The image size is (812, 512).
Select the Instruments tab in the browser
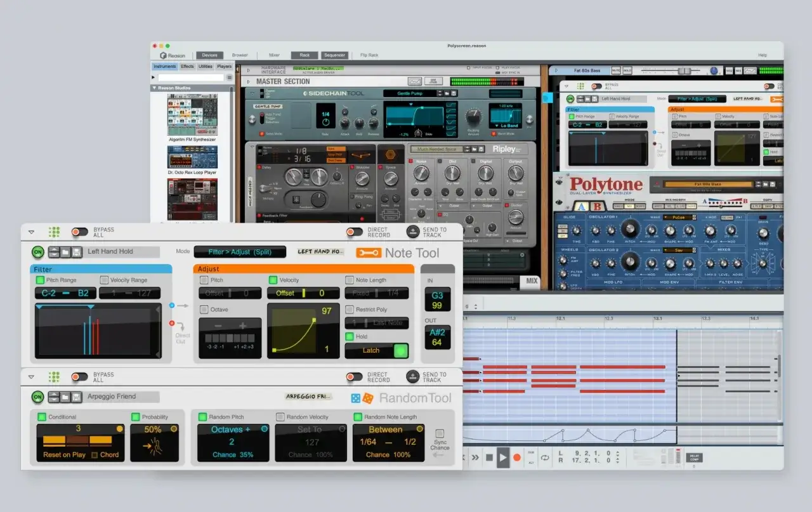(165, 66)
